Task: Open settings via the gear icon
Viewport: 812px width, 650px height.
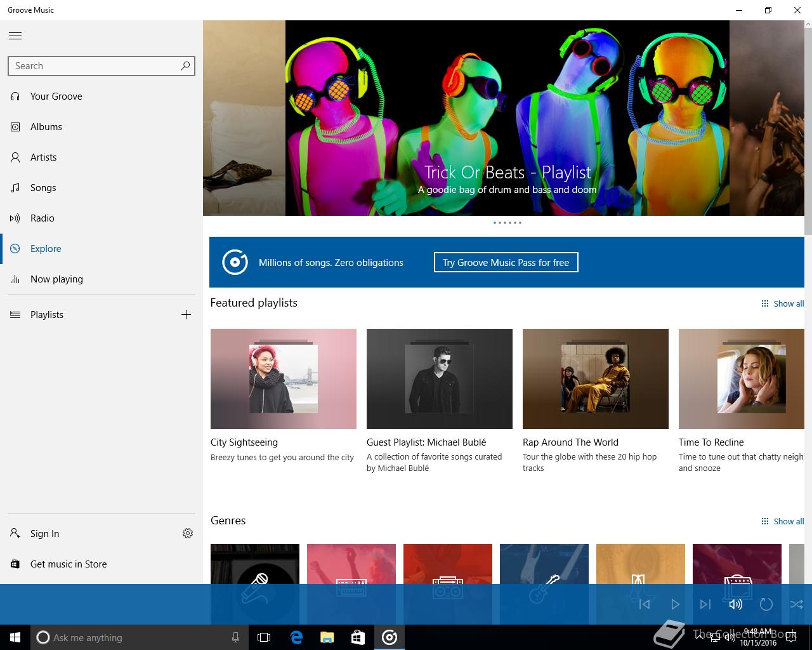Action: [x=188, y=534]
